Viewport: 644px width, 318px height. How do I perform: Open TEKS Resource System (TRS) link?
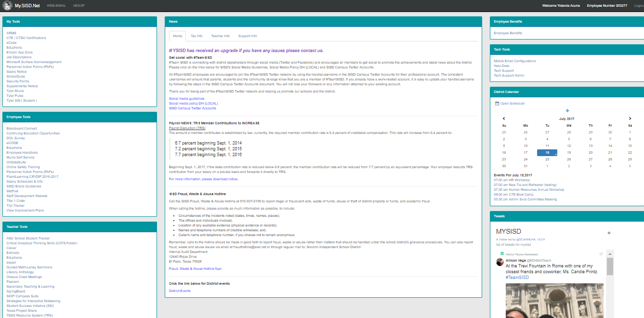(x=29, y=316)
